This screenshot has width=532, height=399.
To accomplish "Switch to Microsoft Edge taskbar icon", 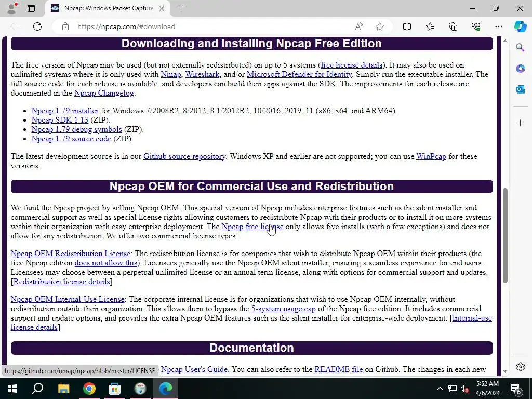I will tap(166, 388).
